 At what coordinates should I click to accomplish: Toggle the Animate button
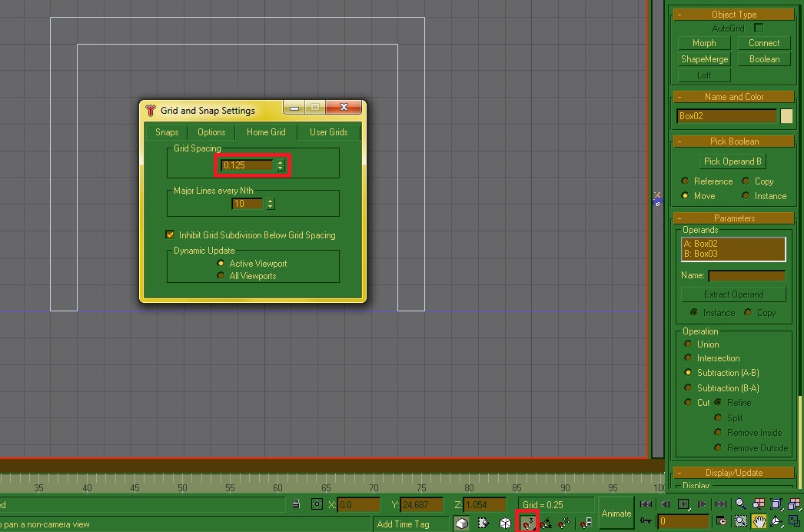pyautogui.click(x=616, y=513)
